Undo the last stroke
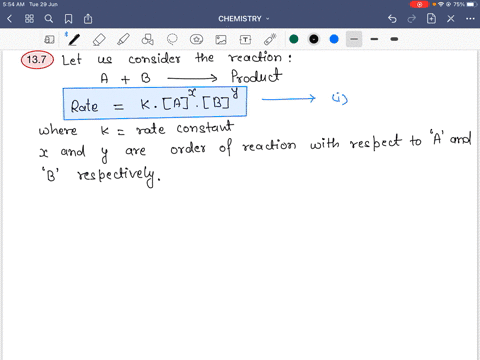Viewport: 480px width, 360px height. click(x=392, y=19)
